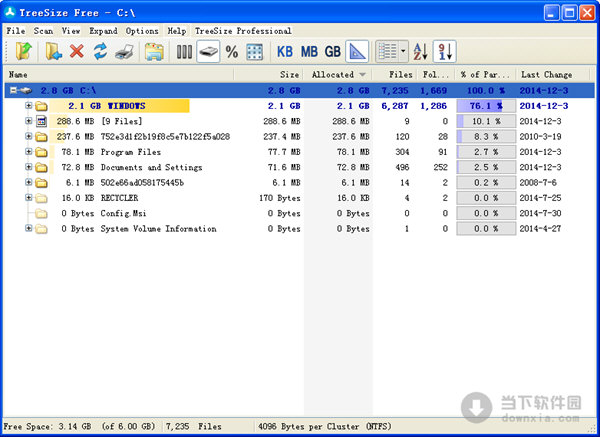Open the view details dropdown arrow
Viewport: 600px width, 437px height.
402,51
